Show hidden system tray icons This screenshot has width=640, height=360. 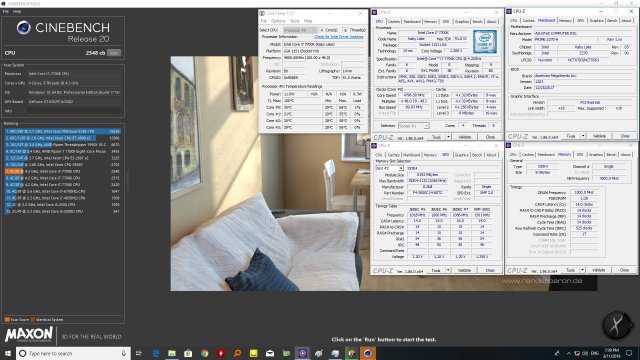click(569, 353)
